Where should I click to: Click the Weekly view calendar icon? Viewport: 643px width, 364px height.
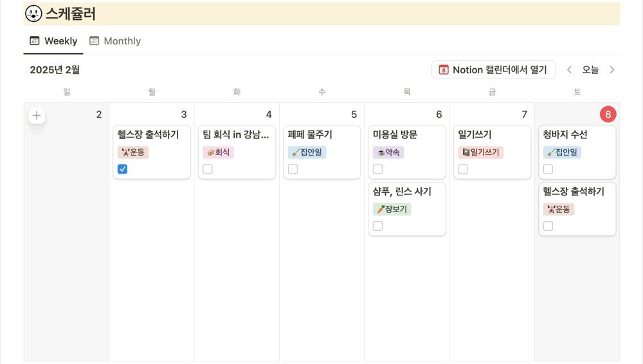point(35,41)
